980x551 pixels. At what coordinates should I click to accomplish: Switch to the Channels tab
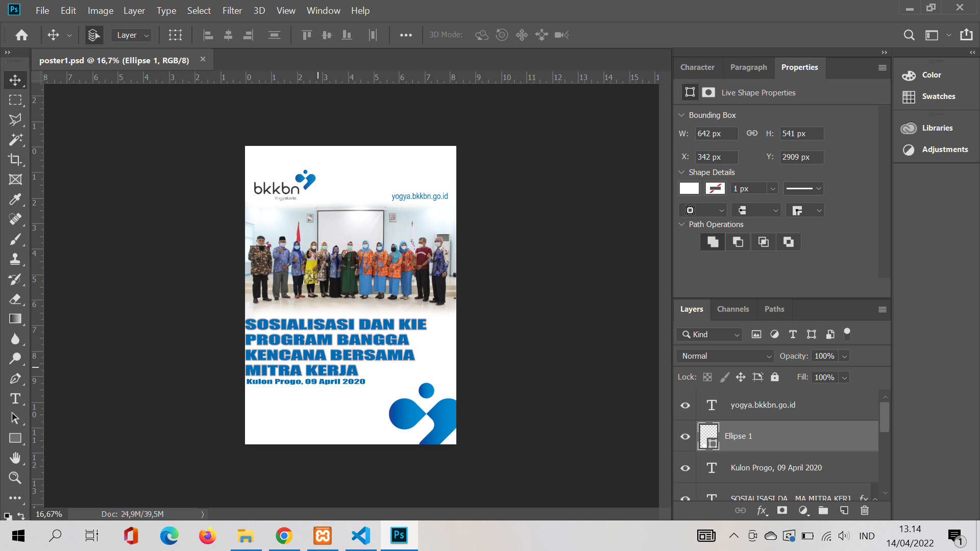[x=733, y=309]
